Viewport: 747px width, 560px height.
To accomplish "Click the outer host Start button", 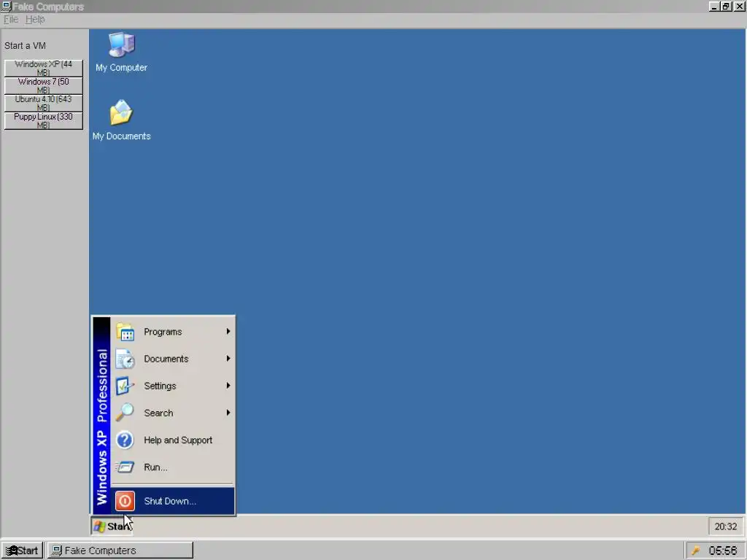I will pyautogui.click(x=22, y=551).
